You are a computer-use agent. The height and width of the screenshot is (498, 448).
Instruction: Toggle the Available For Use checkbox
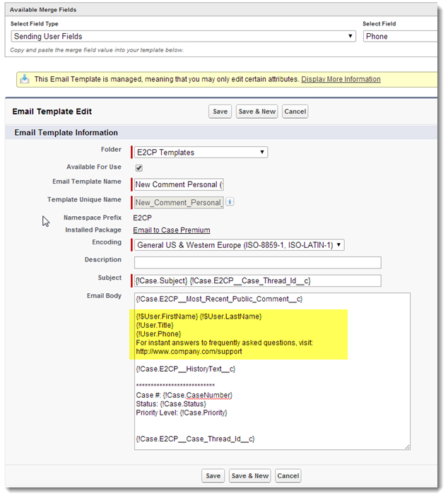138,167
